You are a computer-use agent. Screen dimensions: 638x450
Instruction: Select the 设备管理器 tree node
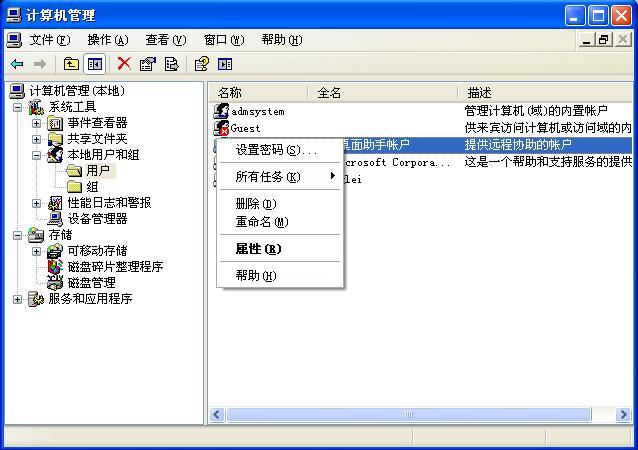[x=97, y=219]
